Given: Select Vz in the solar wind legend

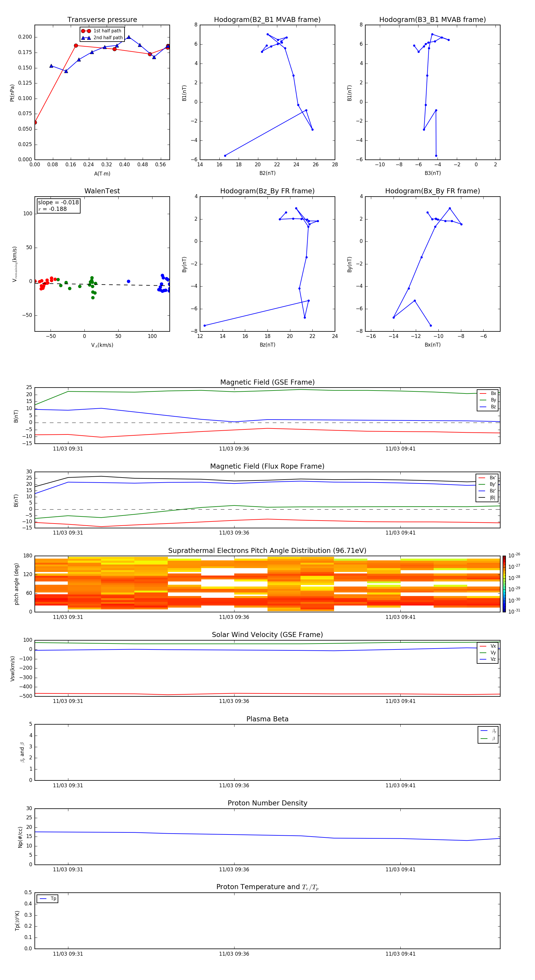Looking at the screenshot, I should tap(488, 659).
